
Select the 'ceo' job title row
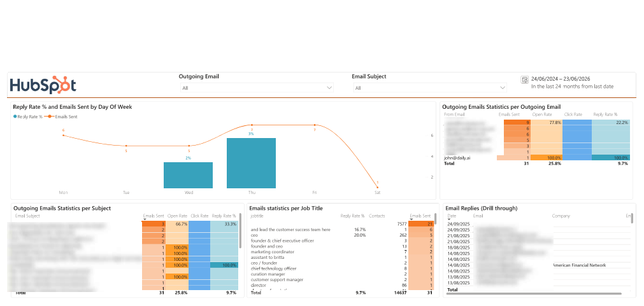[x=341, y=235]
